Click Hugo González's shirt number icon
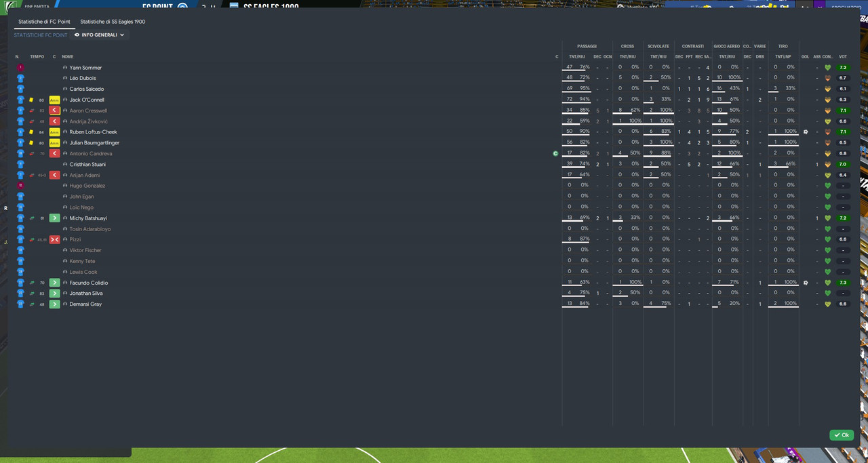868x463 pixels. [x=20, y=186]
